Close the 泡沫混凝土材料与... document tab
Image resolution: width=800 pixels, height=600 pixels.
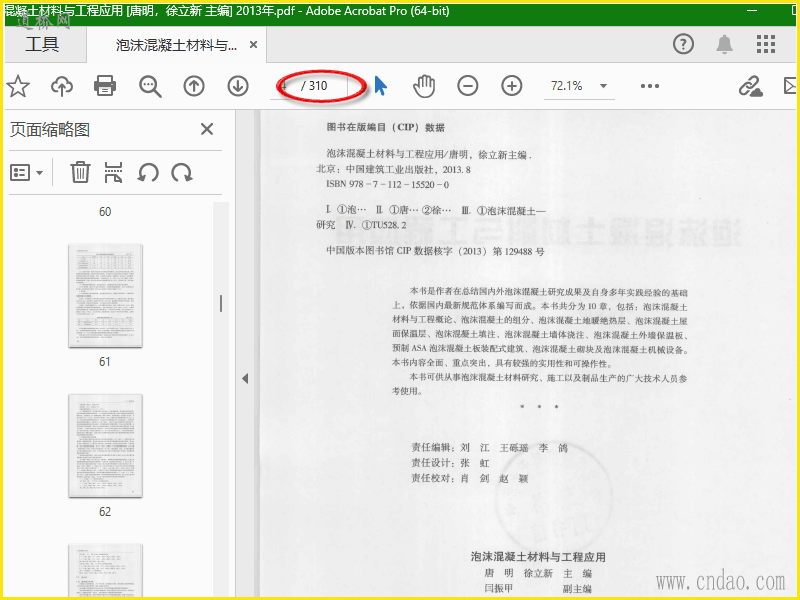coord(253,45)
